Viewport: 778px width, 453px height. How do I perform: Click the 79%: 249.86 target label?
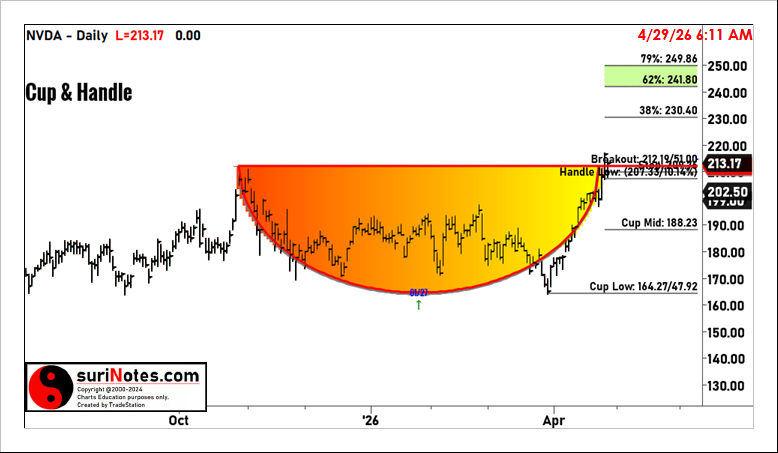pyautogui.click(x=651, y=59)
